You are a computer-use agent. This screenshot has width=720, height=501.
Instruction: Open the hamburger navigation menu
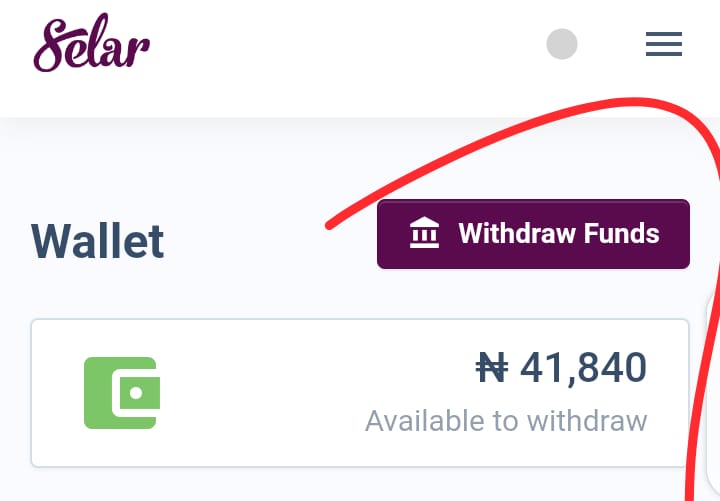(x=663, y=44)
